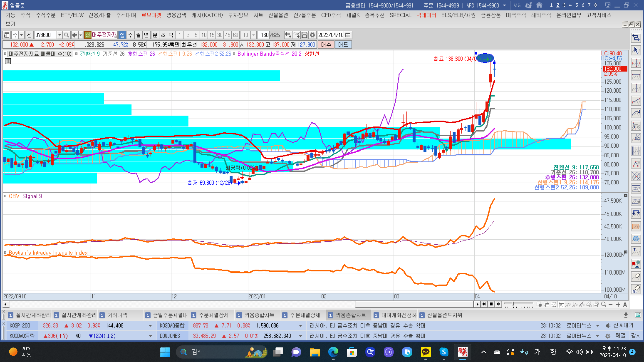Screen dimensions: 644x362
Task: Toggle tick (틱) chart period button
Action: (171, 35)
